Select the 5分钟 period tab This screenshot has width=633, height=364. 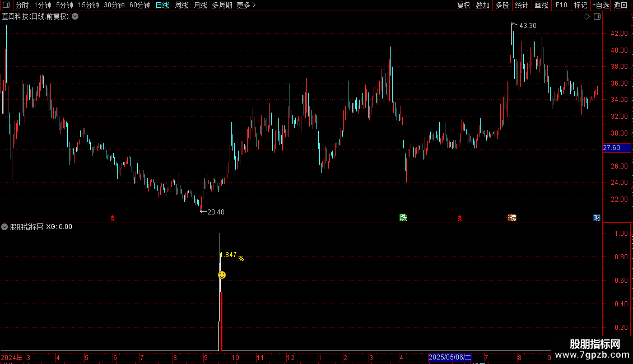[64, 5]
